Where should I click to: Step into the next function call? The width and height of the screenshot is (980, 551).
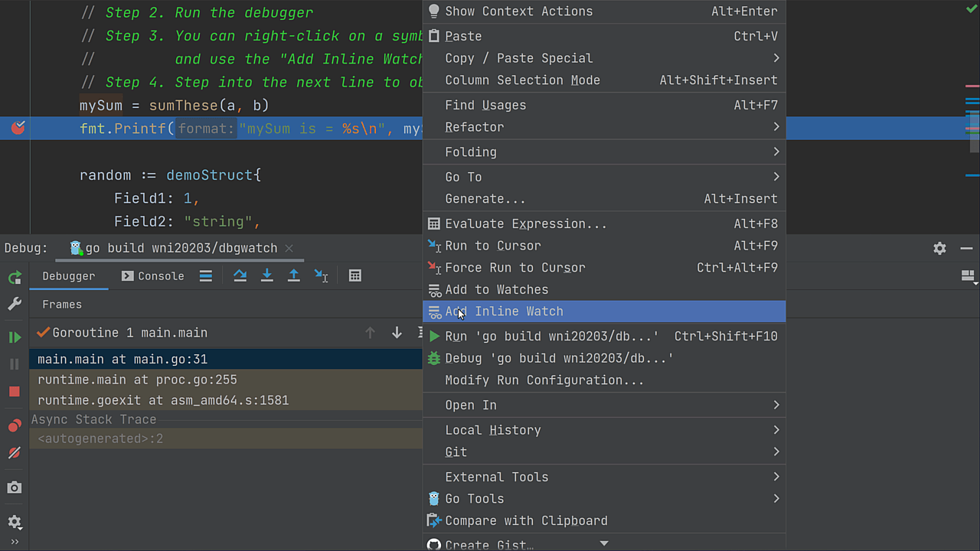coord(266,275)
